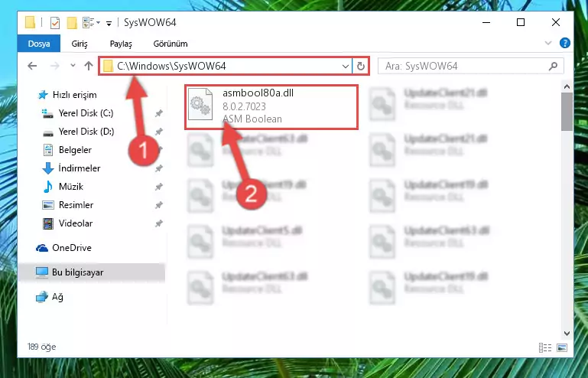Viewport: 588px width, 378px height.
Task: Click the folder icon in title bar
Action: (30, 22)
